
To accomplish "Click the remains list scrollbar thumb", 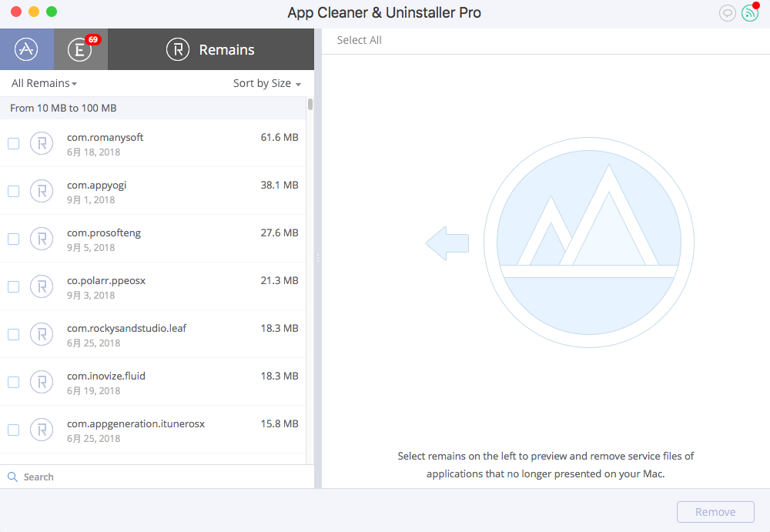I will click(x=310, y=104).
